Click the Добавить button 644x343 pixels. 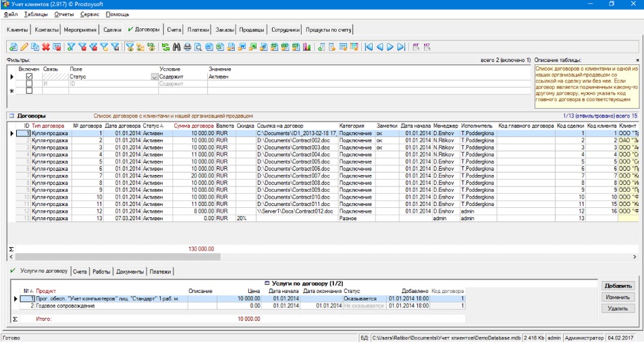pos(618,286)
